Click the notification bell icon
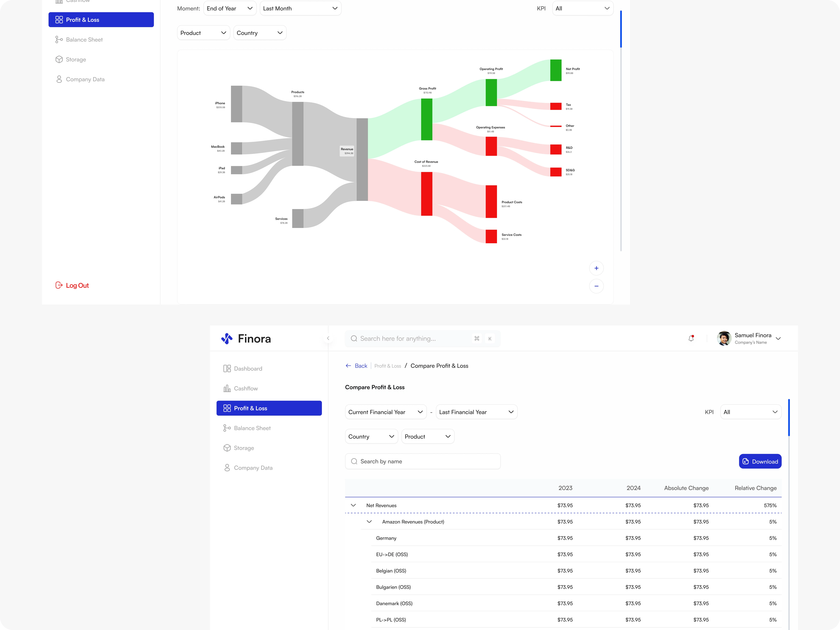Screen dimensions: 840x630 pos(691,338)
